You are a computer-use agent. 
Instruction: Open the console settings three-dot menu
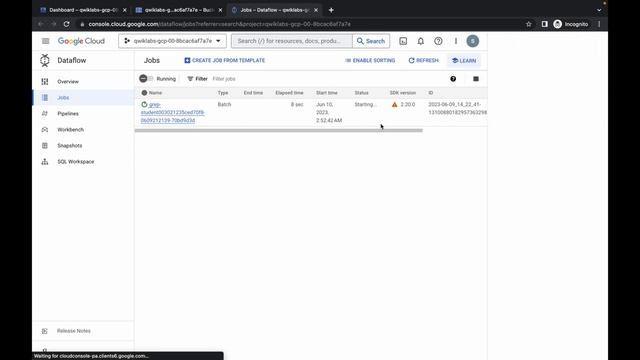(x=456, y=41)
